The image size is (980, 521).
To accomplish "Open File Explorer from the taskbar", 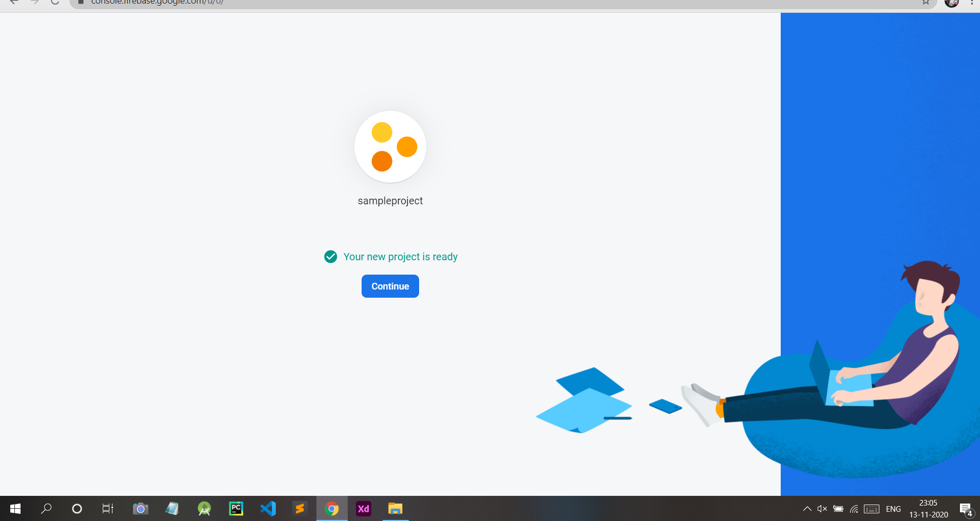I will click(395, 509).
